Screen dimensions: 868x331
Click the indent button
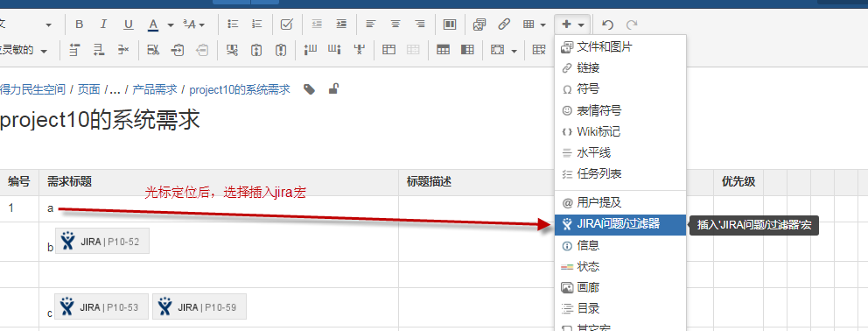(341, 25)
